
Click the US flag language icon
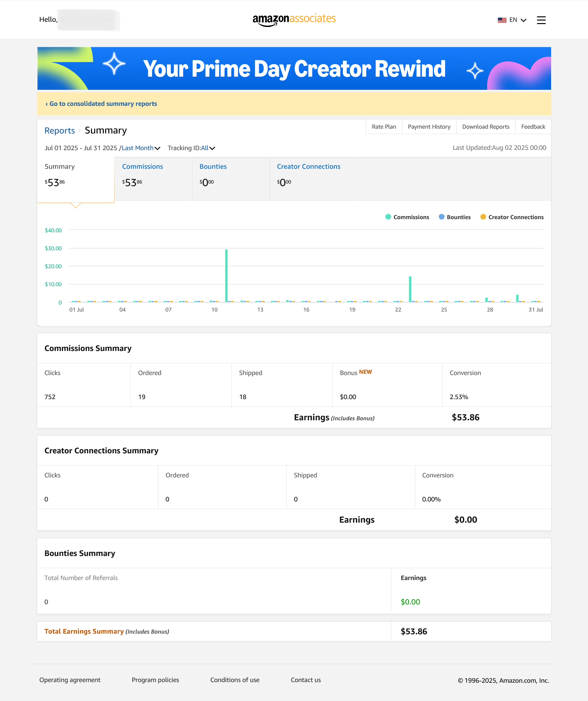pyautogui.click(x=502, y=20)
